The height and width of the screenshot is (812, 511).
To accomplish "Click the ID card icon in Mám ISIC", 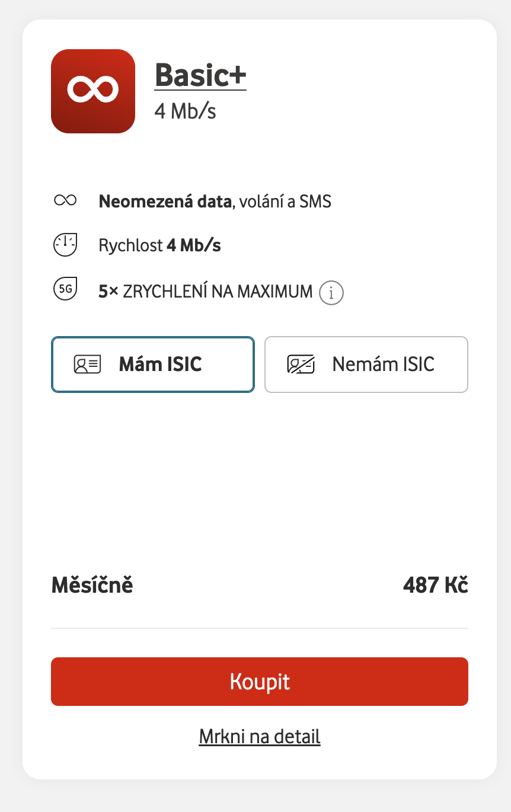I will tap(88, 365).
